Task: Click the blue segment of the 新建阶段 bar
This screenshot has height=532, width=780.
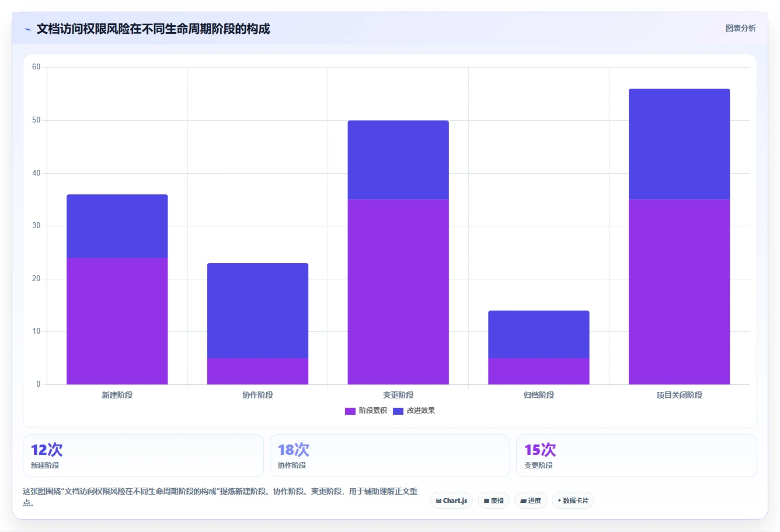Action: [x=117, y=226]
